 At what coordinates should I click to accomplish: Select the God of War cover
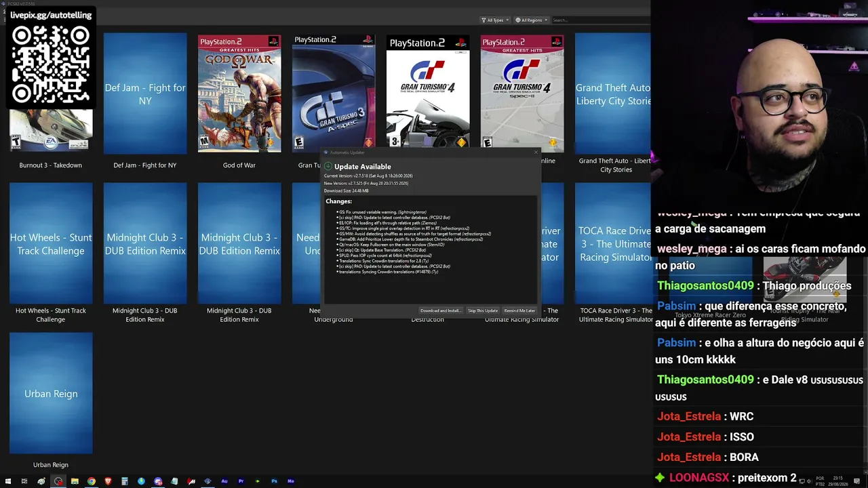click(239, 94)
